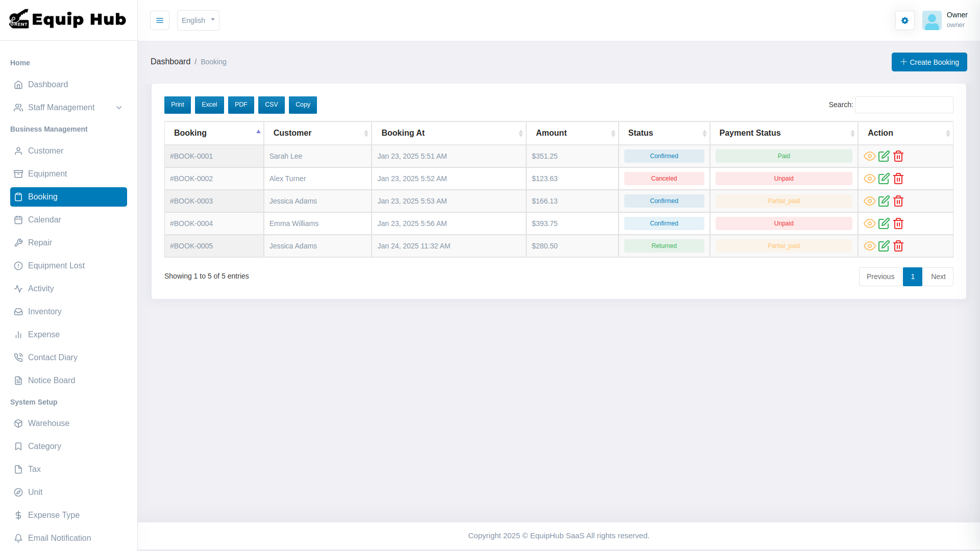Edit booking #BOOK-0001 pencil icon

click(x=884, y=156)
